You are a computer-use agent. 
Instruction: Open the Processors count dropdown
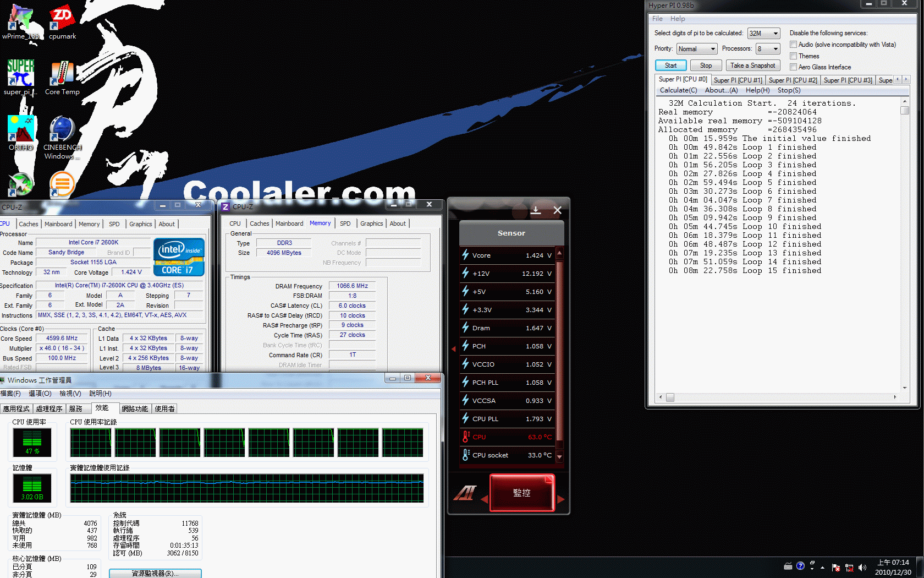pos(768,49)
